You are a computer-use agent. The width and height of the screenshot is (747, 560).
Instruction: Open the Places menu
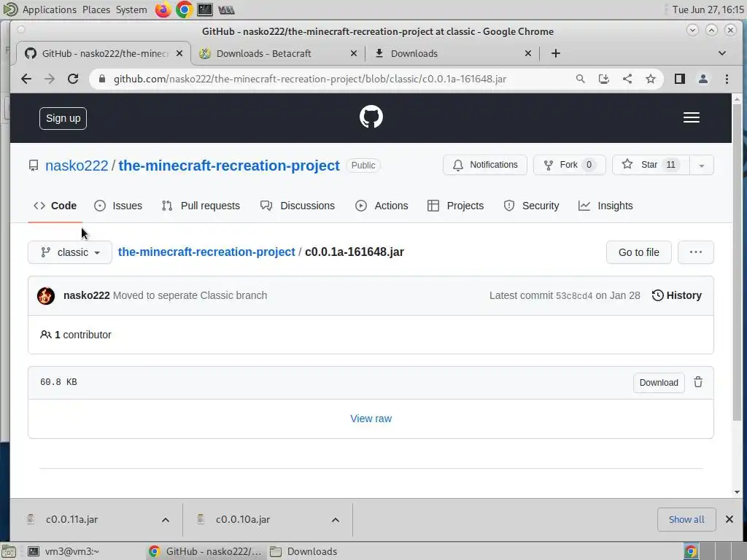click(96, 9)
